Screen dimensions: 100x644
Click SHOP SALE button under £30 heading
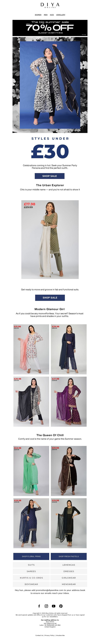(x=49, y=176)
